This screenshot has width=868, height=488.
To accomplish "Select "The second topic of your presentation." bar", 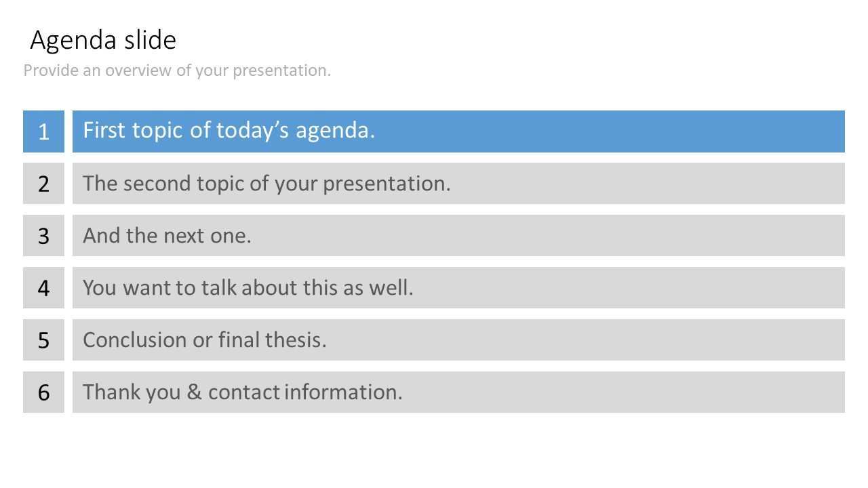I will click(x=458, y=184).
